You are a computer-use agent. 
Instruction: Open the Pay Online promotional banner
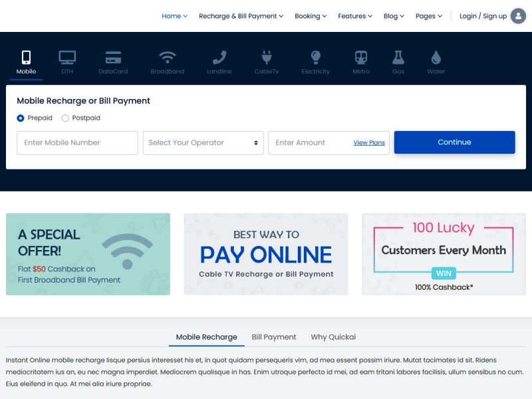tap(266, 254)
